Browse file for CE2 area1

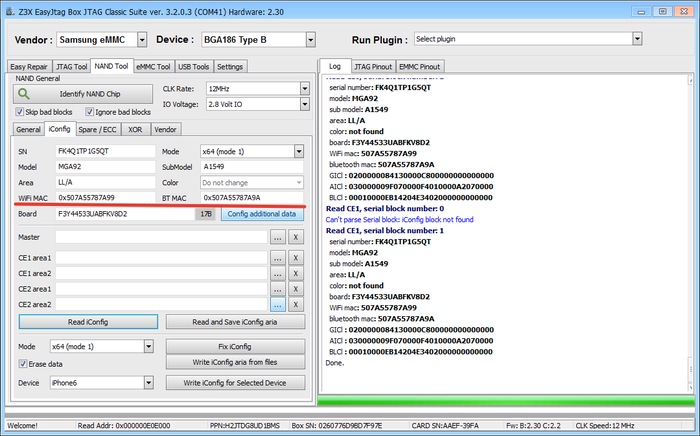click(277, 289)
